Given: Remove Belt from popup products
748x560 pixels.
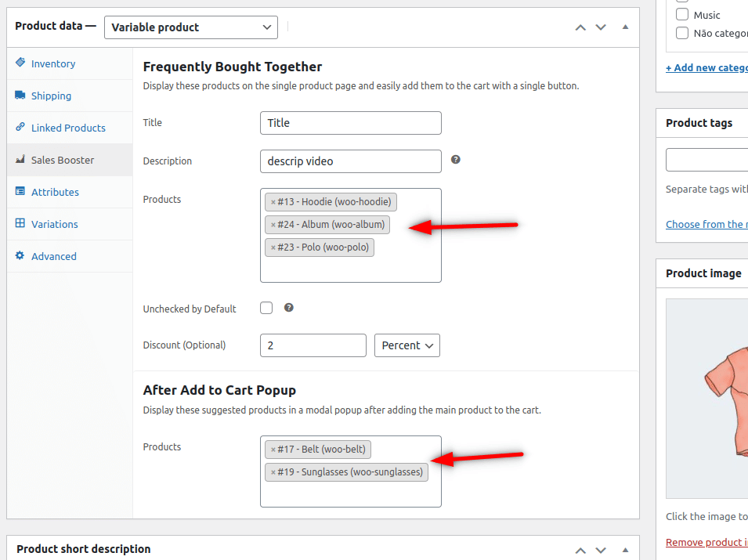Looking at the screenshot, I should click(273, 450).
